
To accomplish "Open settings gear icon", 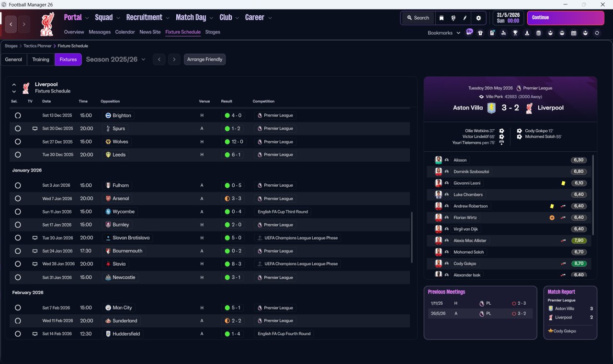I will 478,18.
